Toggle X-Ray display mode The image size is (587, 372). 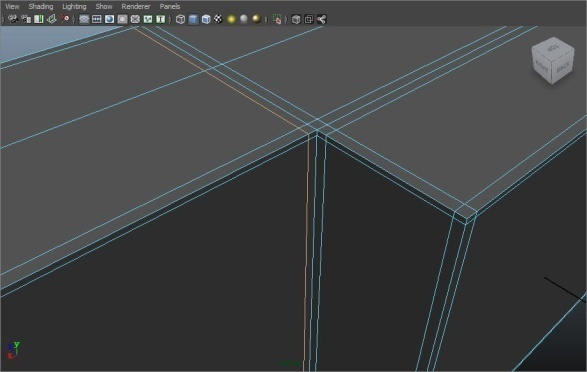click(296, 19)
